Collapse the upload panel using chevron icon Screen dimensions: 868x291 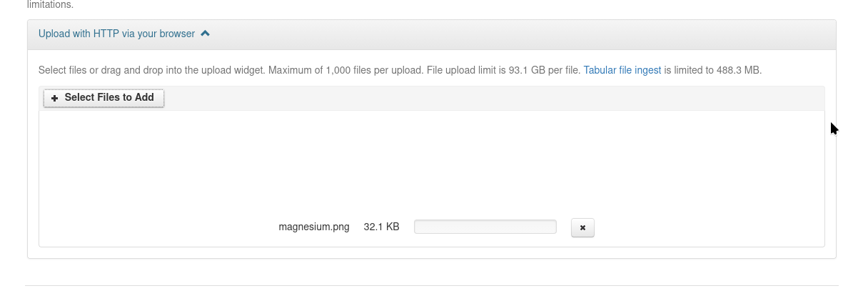pos(206,33)
